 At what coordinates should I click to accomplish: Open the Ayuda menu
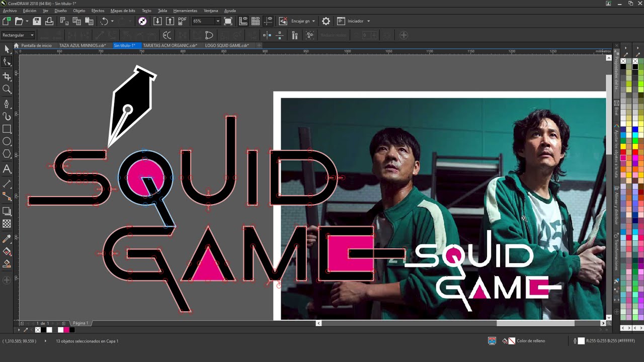click(230, 11)
